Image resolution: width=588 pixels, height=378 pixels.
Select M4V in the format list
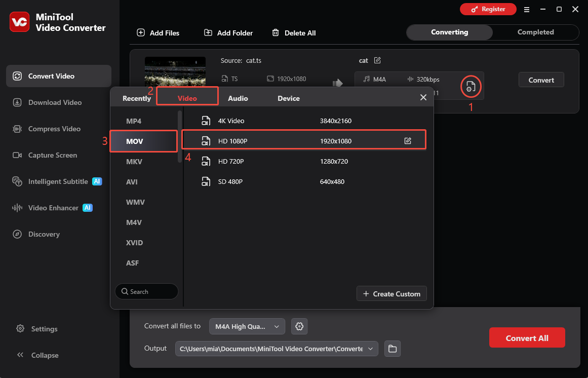tap(134, 222)
